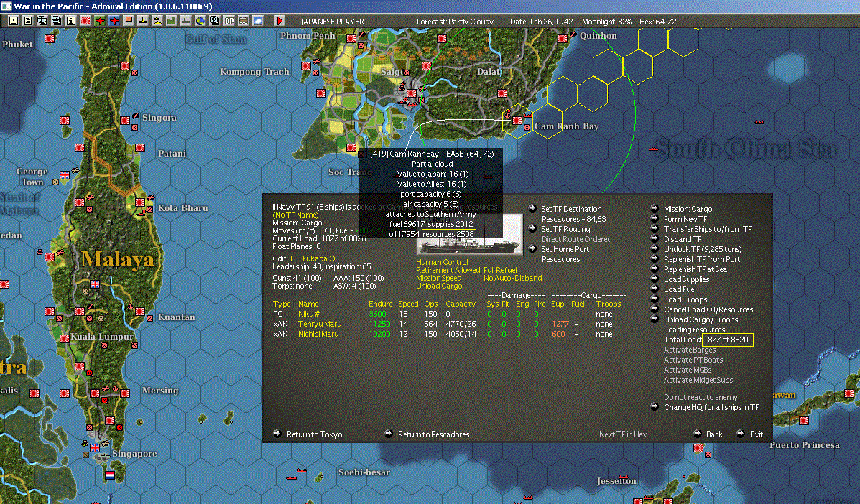Open Set TF Destination selection
The image size is (860, 504).
[x=571, y=209]
